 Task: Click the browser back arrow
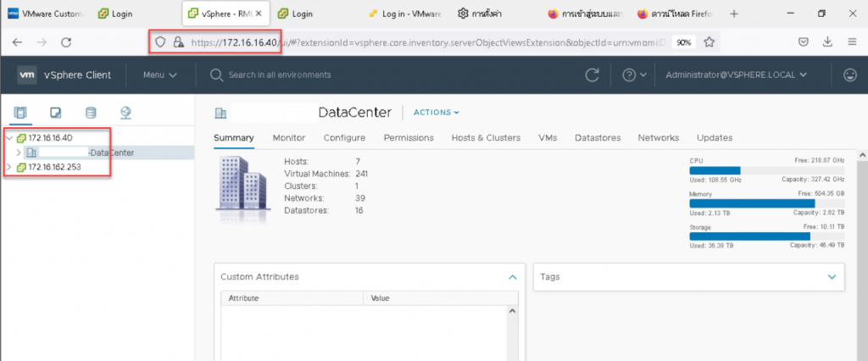click(x=18, y=42)
